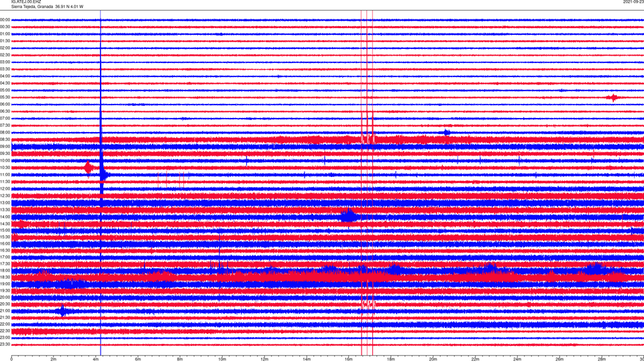Click the 6m tick label on time axis
The image size is (644, 362).
pos(138,359)
